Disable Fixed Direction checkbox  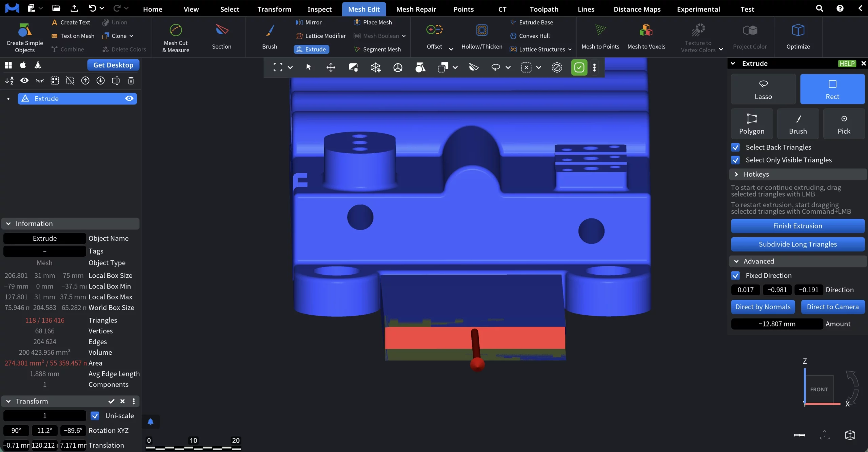coord(735,275)
